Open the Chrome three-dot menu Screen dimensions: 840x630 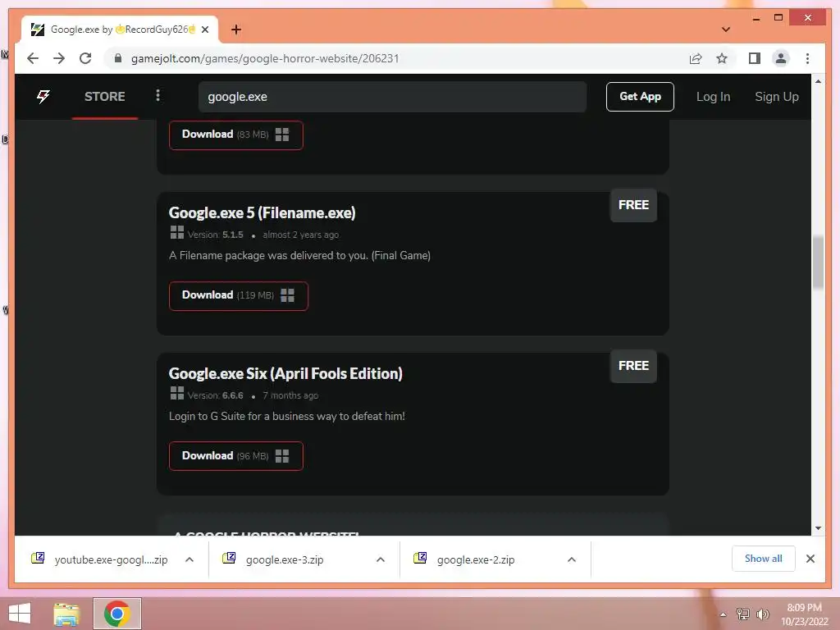[807, 58]
